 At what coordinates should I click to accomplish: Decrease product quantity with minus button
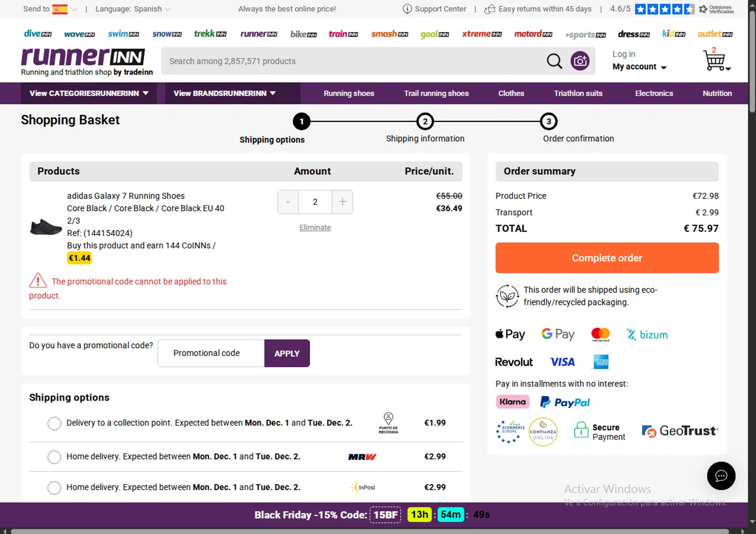pyautogui.click(x=288, y=202)
